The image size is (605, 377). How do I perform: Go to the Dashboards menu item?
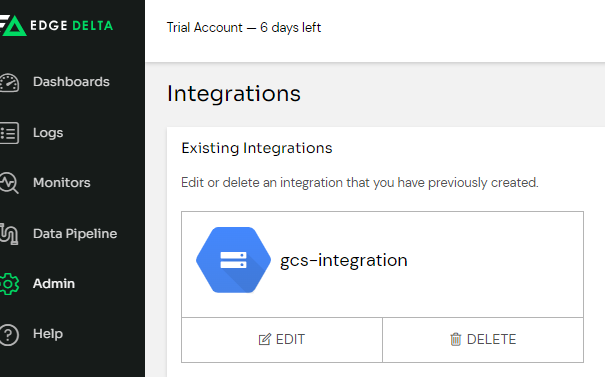coord(71,82)
